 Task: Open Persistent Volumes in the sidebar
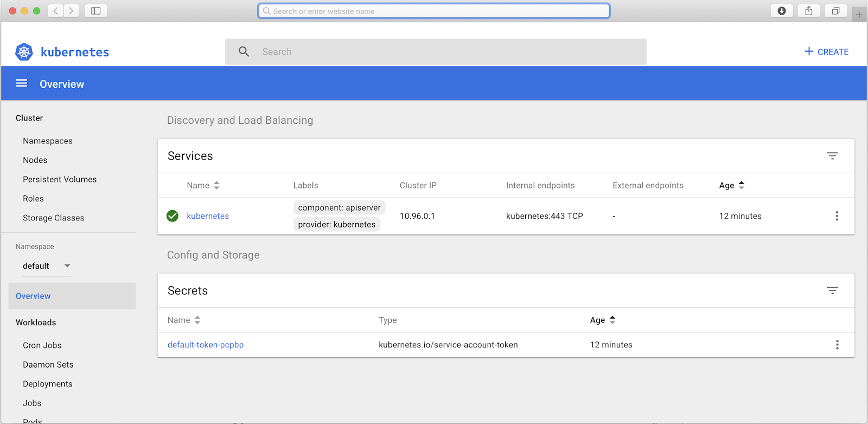coord(60,179)
